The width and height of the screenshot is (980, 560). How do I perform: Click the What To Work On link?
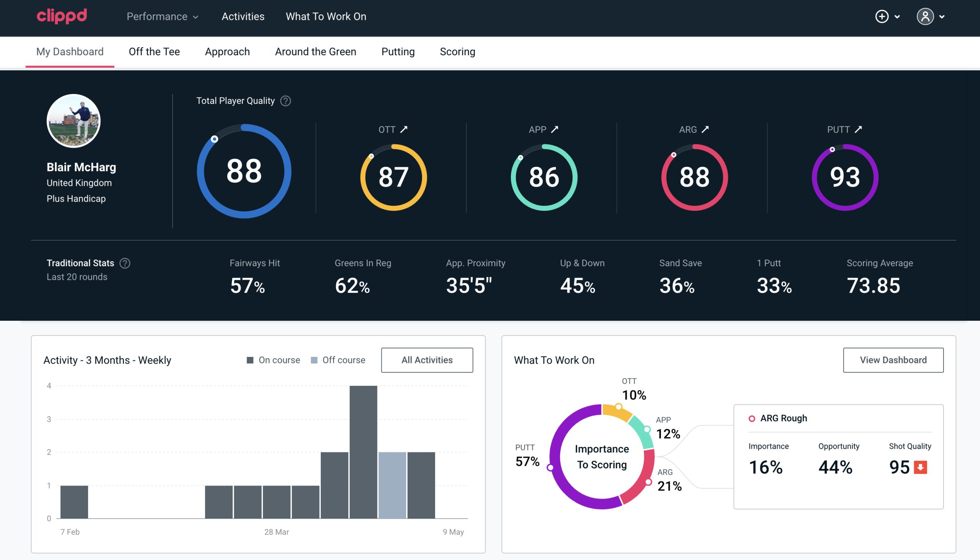pos(325,17)
